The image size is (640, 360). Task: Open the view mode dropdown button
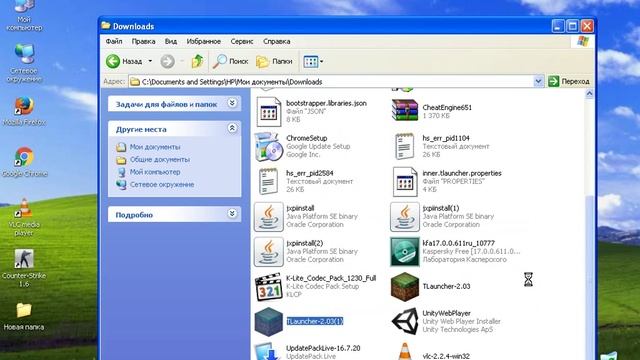[313, 61]
